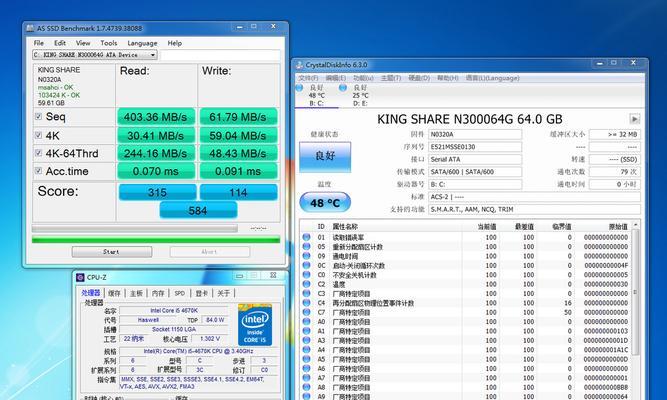Open the Tools menu in AS SSD Benchmark
This screenshot has width=667, height=400.
click(x=108, y=43)
